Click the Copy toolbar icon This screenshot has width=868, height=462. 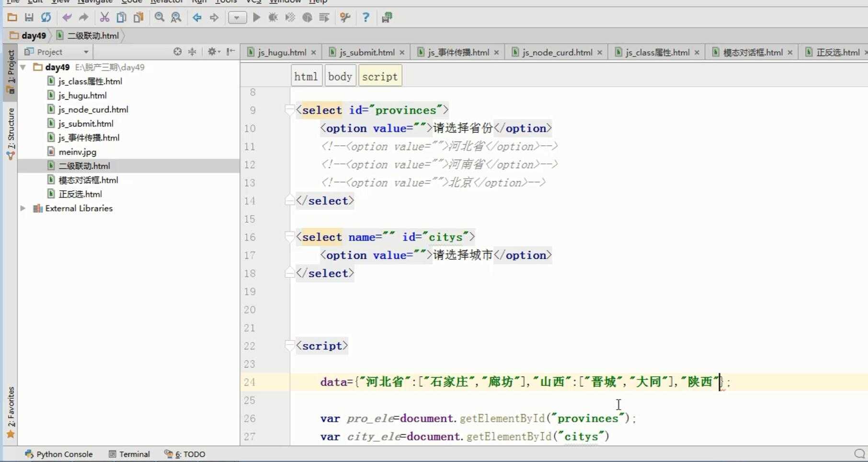[x=122, y=18]
